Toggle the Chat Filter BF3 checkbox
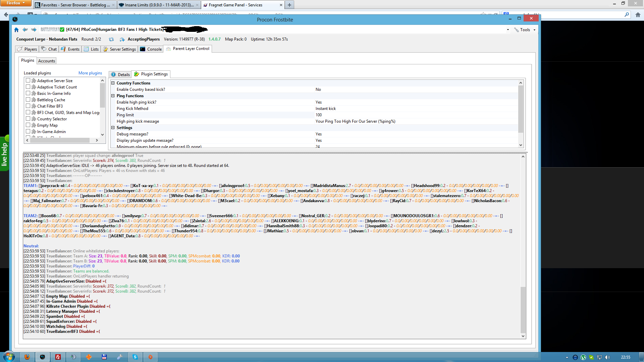The height and width of the screenshot is (362, 644). tap(28, 106)
